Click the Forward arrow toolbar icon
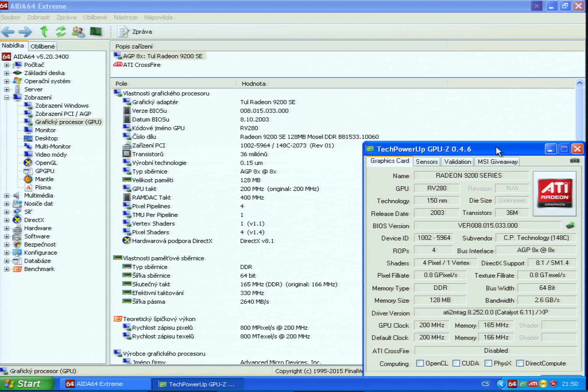Screen dimensions: 588x392 [25, 32]
